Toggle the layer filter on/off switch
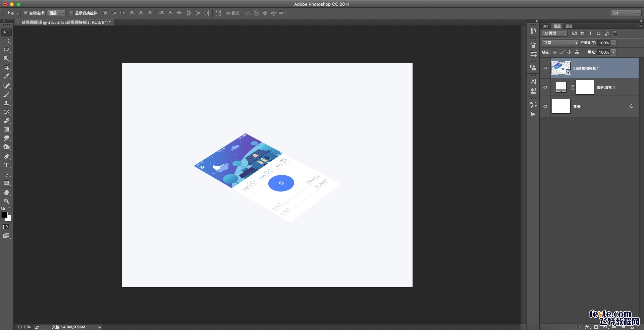 coord(615,34)
